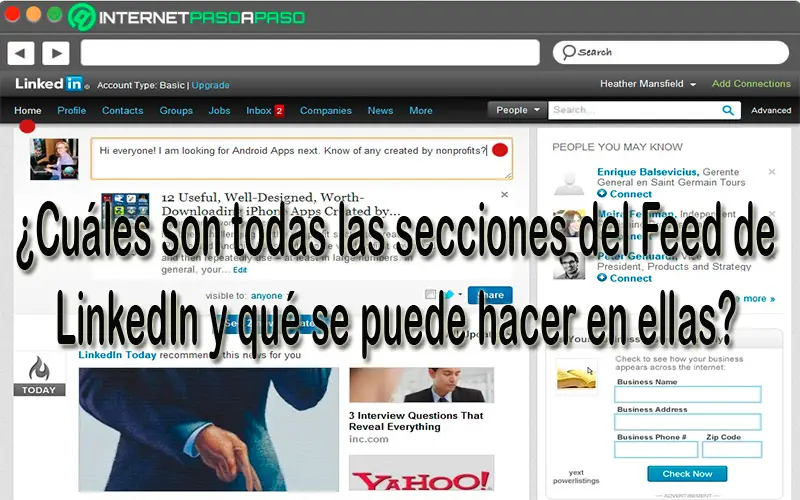The height and width of the screenshot is (500, 800).
Task: Open the Advanced search link
Action: click(770, 110)
